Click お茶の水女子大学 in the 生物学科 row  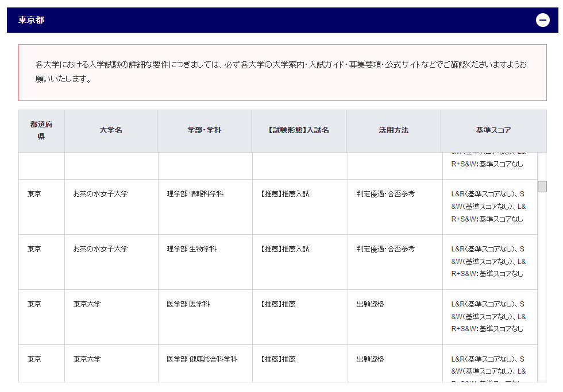tap(100, 249)
